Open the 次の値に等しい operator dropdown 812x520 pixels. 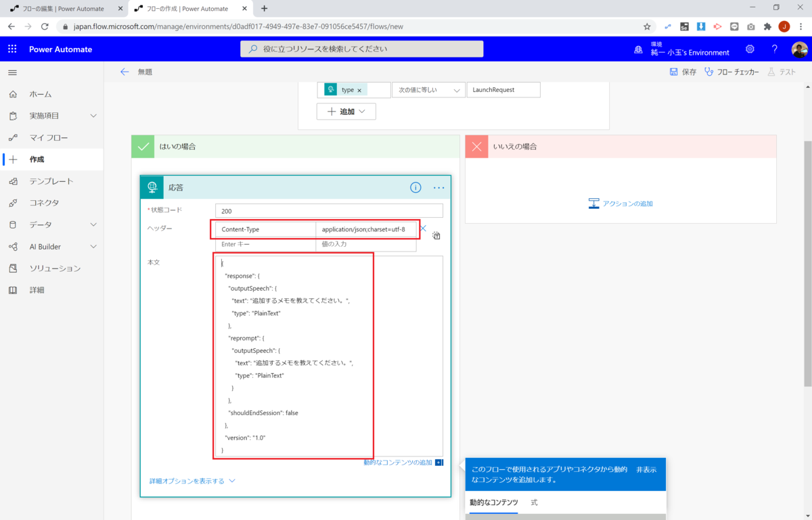coord(428,90)
